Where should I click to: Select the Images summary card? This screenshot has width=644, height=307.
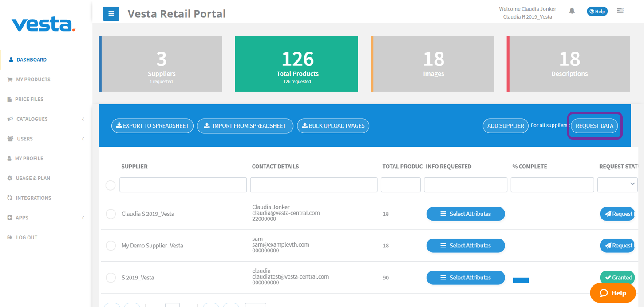[432, 64]
